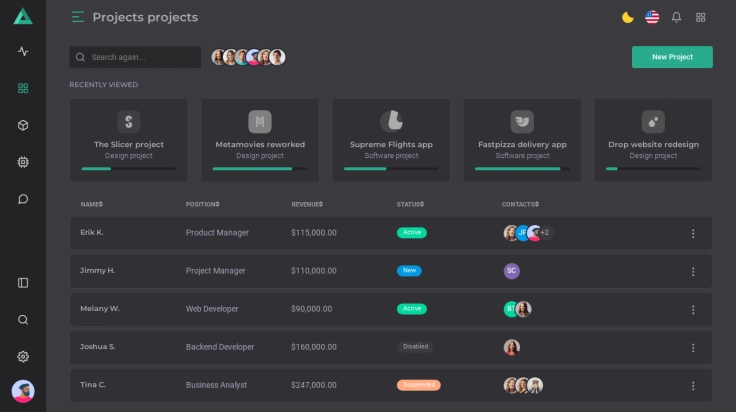Click the activity pulse icon in sidebar
736x412 pixels.
coord(23,51)
